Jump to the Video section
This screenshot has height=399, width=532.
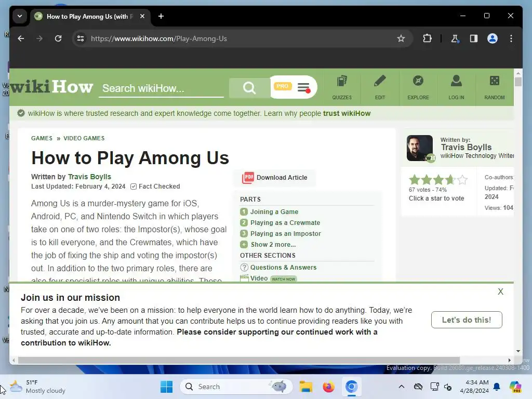[x=259, y=278]
